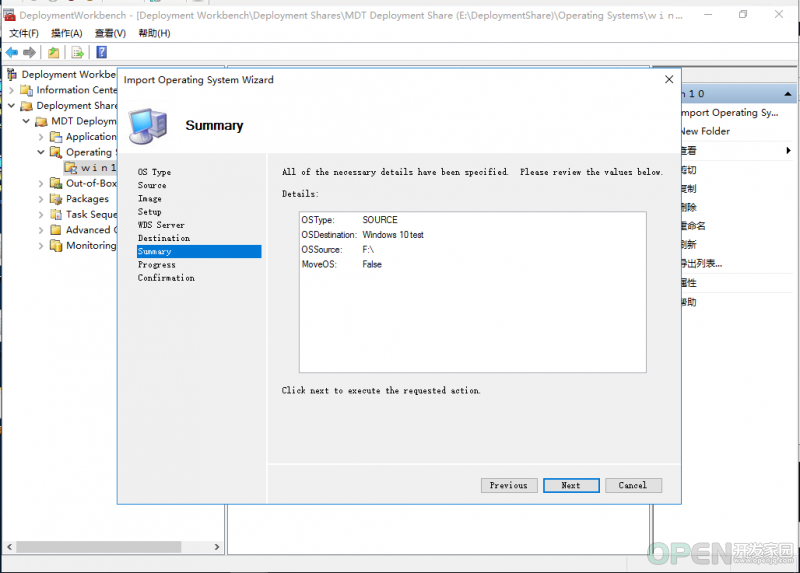Viewport: 800px width, 573px height.
Task: Select the Image wizard step
Action: pos(149,198)
